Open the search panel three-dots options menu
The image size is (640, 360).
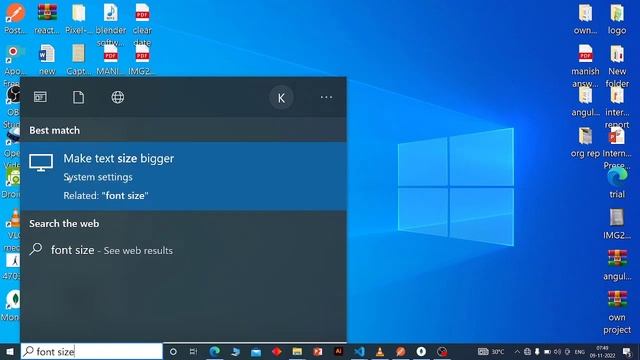click(x=326, y=97)
